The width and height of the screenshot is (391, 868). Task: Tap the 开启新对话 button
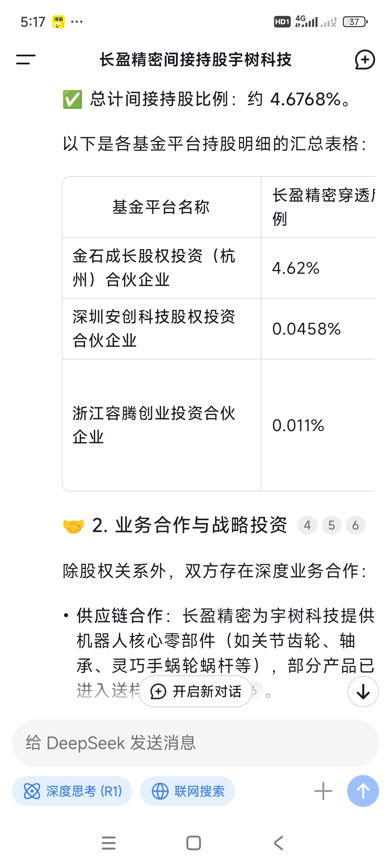[195, 692]
